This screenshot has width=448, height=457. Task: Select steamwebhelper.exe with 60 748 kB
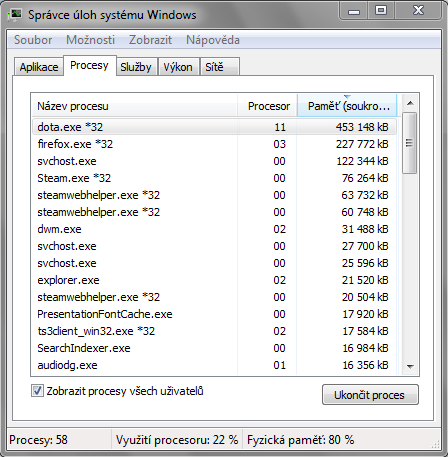pyautogui.click(x=215, y=212)
